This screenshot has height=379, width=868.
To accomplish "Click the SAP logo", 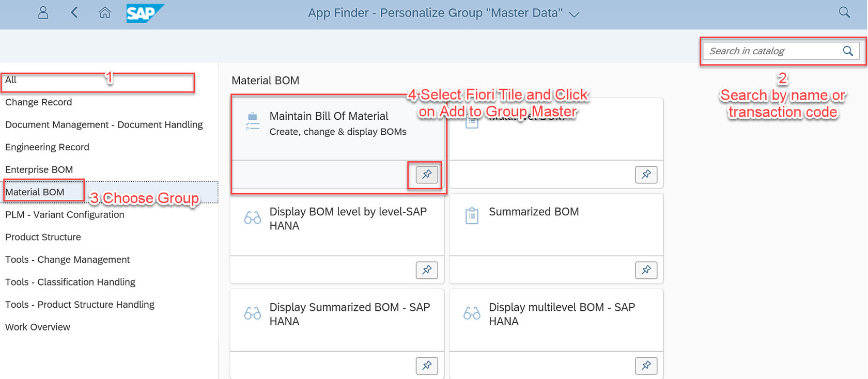I will [x=145, y=13].
